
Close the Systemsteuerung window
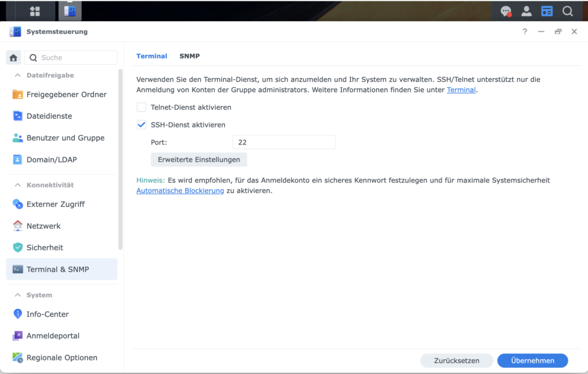574,32
